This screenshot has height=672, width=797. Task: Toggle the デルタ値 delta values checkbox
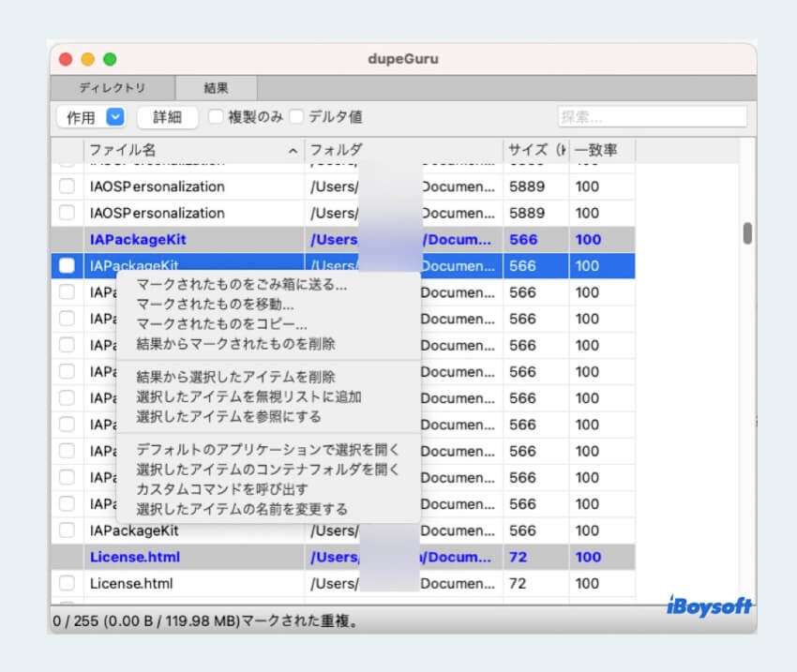pyautogui.click(x=296, y=117)
